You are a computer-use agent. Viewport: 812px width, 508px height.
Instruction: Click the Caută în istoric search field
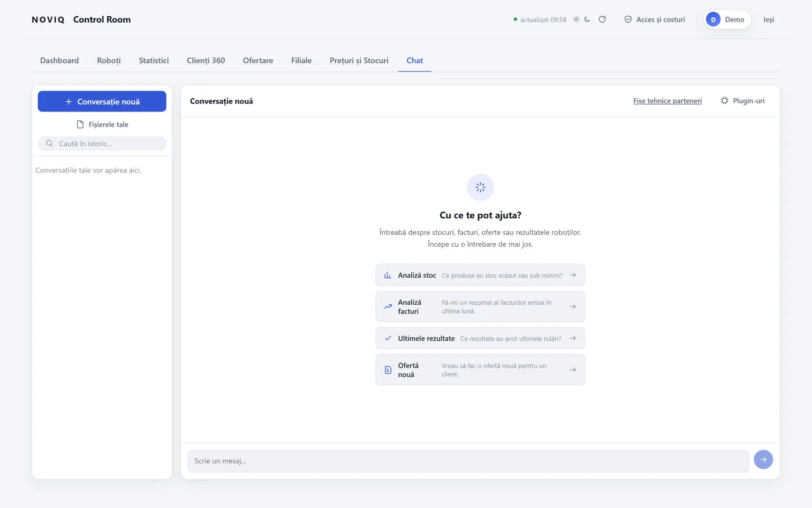[x=102, y=143]
